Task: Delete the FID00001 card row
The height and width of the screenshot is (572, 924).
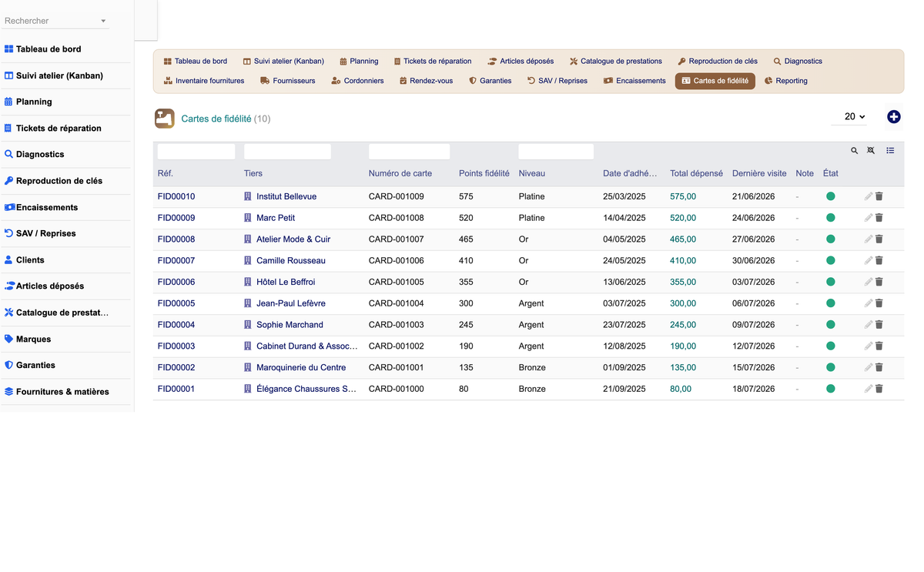Action: coord(879,389)
